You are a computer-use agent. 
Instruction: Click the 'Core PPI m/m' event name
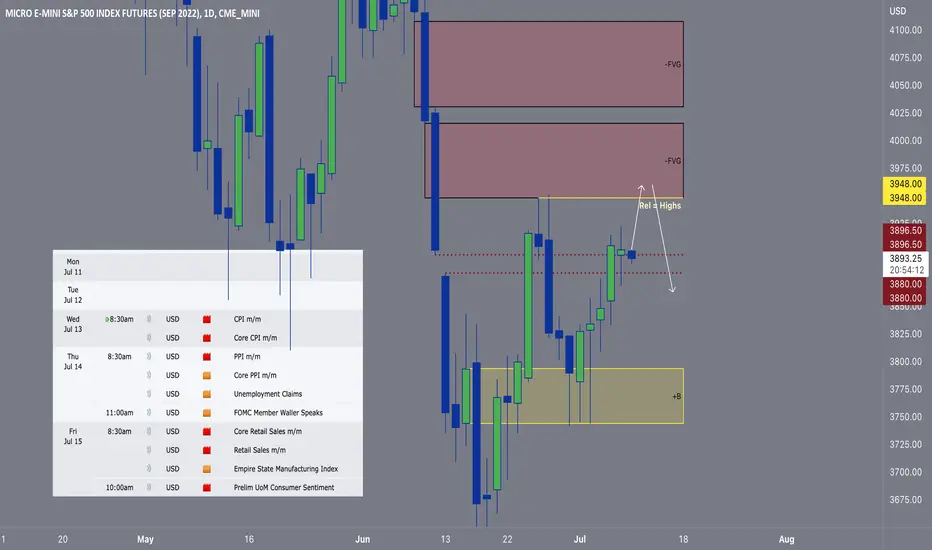(255, 375)
